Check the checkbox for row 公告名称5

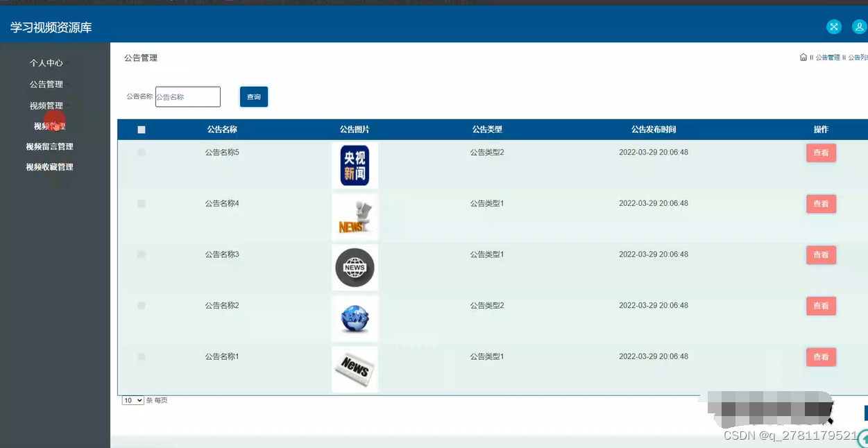[142, 151]
